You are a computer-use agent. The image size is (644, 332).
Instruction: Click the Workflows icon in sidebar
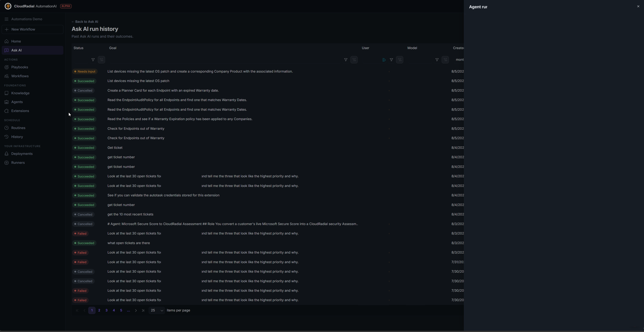(x=6, y=76)
